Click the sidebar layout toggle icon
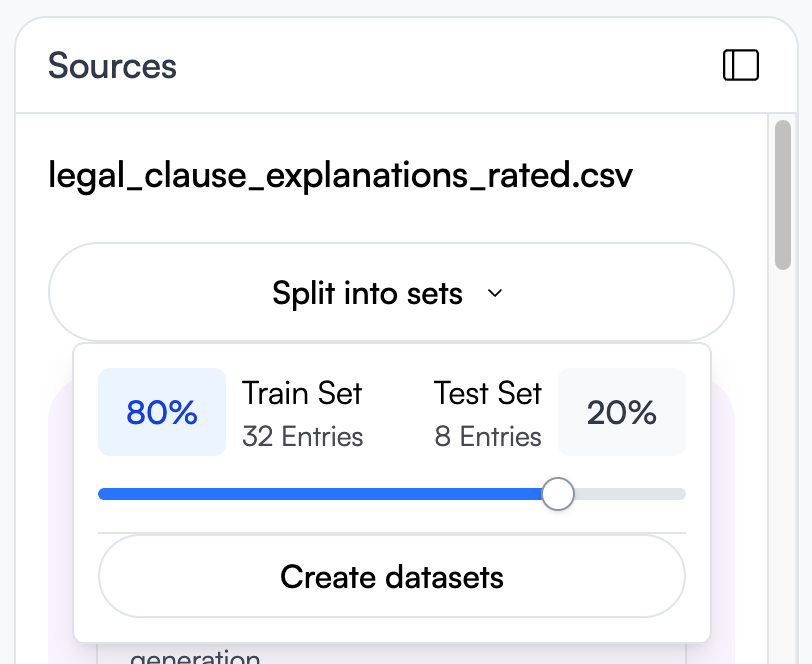 [x=741, y=64]
